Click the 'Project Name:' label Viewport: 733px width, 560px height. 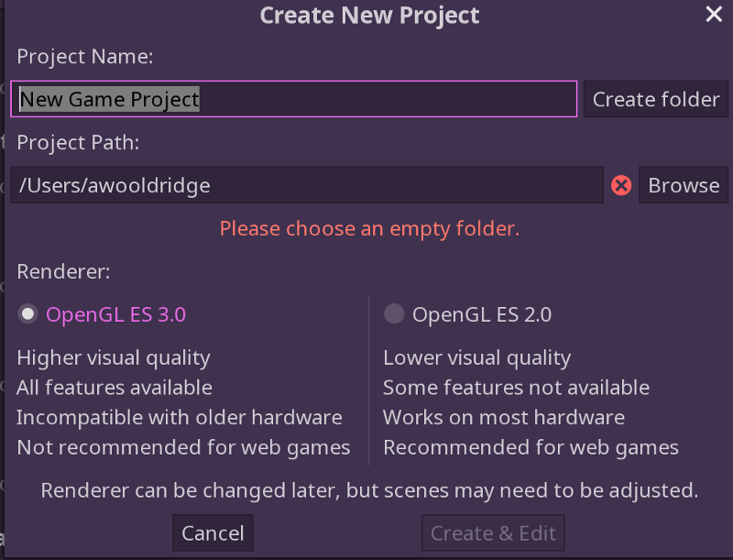[85, 57]
